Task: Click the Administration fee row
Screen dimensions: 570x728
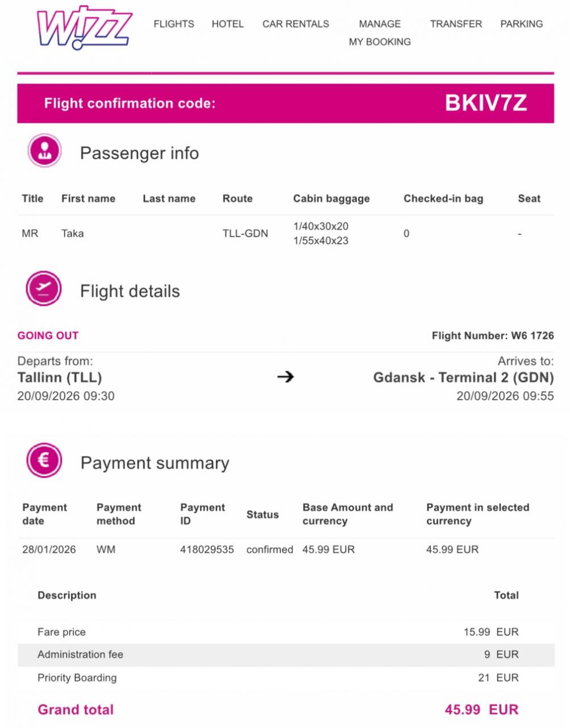Action: (286, 655)
